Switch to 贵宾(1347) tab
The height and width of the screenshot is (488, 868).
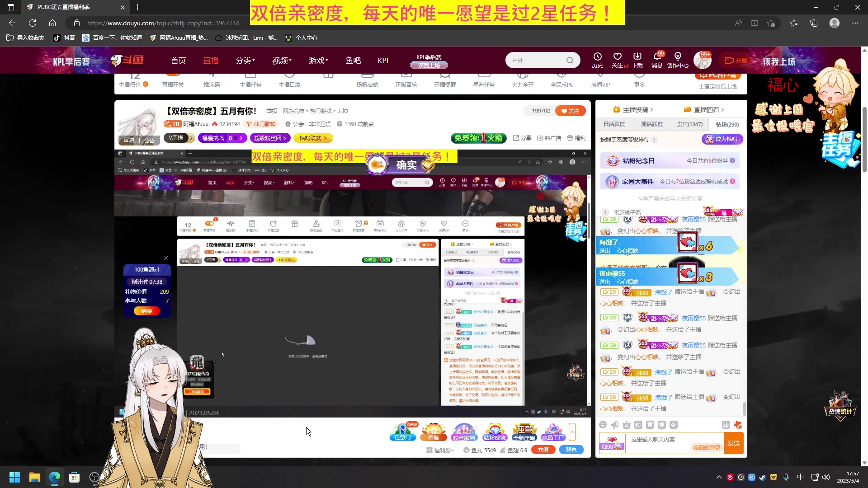coord(689,124)
